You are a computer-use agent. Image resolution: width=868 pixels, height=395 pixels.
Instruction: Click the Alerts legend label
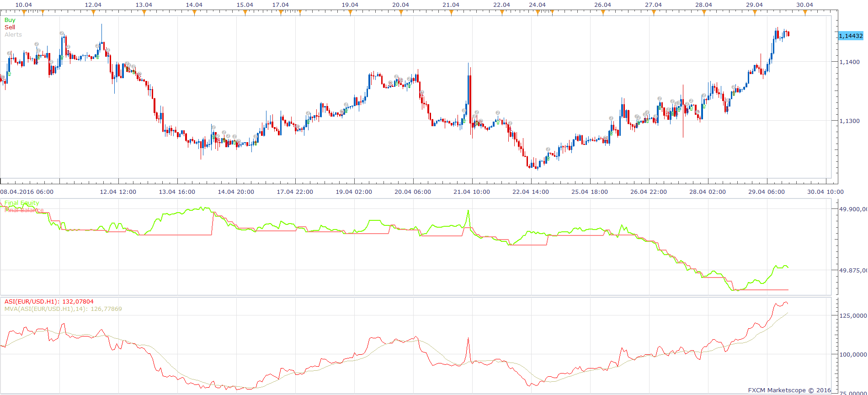(x=13, y=35)
